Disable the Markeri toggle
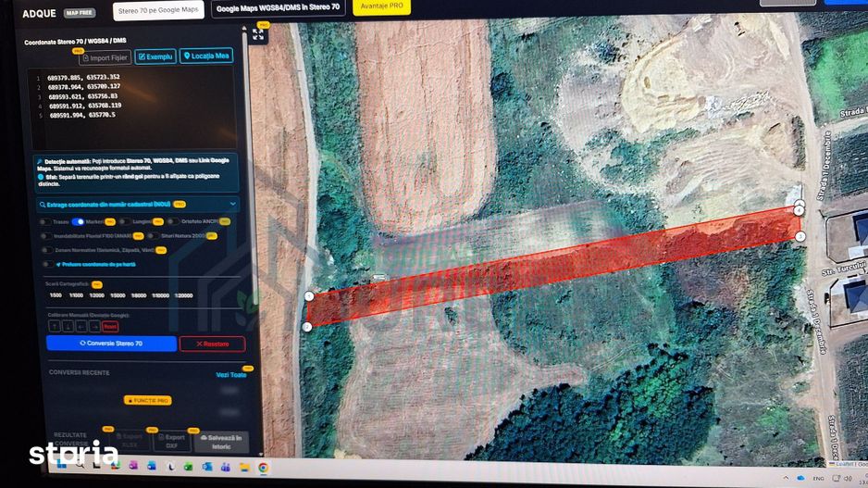This screenshot has height=488, width=868. click(78, 221)
